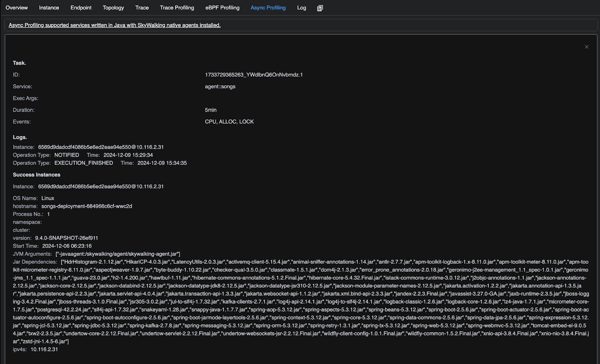The width and height of the screenshot is (600, 364).
Task: Click the Async Profiling supported services notice link
Action: pyautogui.click(x=114, y=25)
